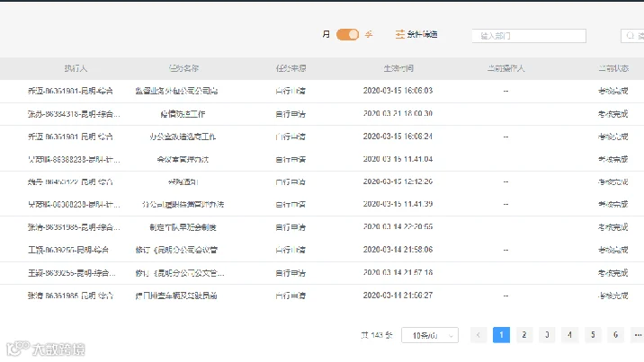Image resolution: width=644 pixels, height=362 pixels.
Task: Sort by 生效时间 column header
Action: [398, 68]
